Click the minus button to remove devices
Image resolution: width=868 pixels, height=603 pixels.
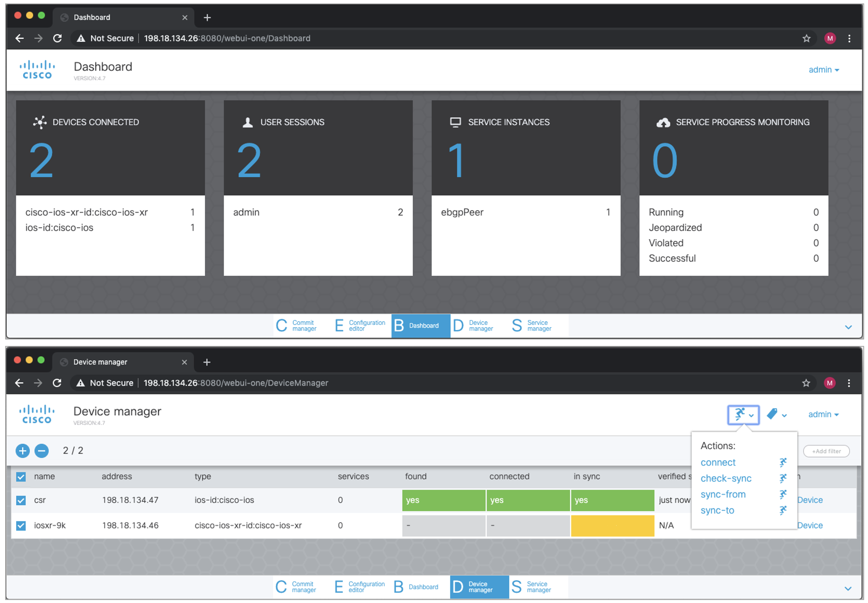[x=41, y=451]
